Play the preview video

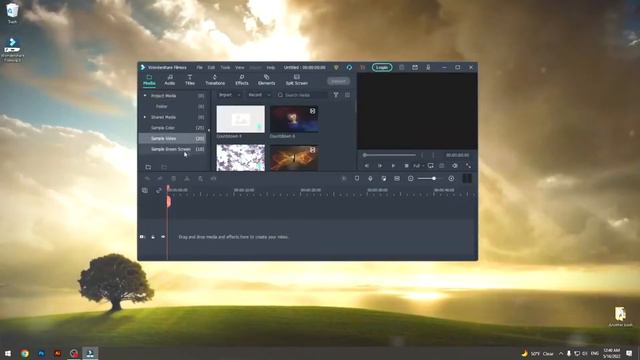393,166
